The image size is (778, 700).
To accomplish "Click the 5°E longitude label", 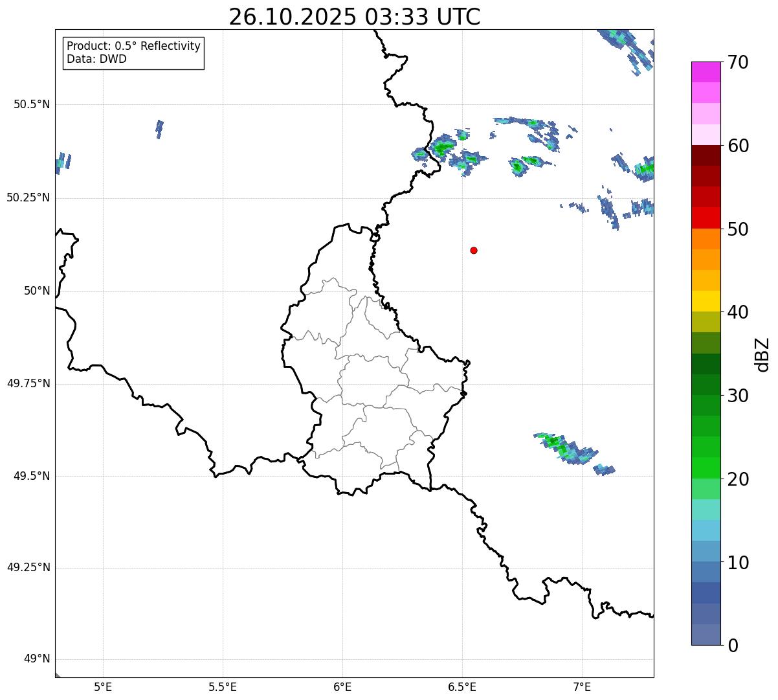I will [103, 687].
